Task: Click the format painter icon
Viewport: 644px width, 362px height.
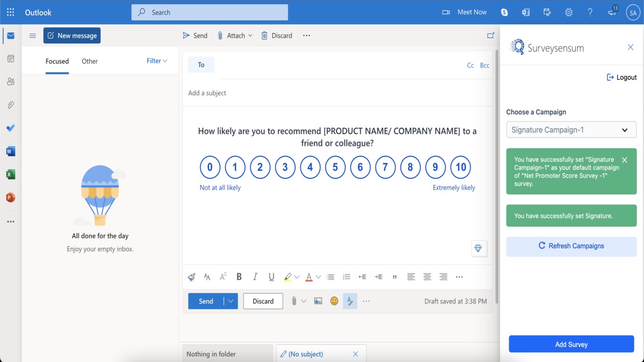Action: coord(191,277)
